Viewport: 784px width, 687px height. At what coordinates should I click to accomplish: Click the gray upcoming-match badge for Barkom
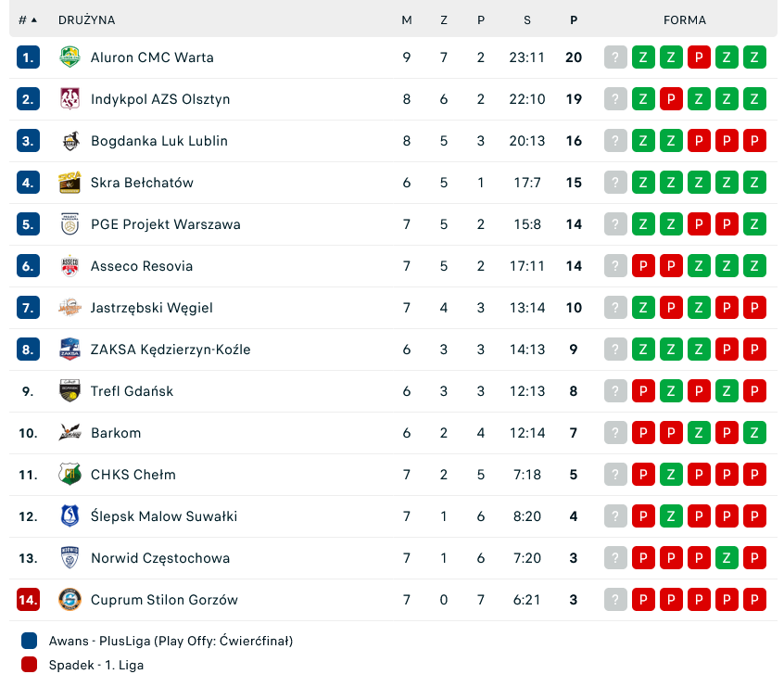point(615,433)
